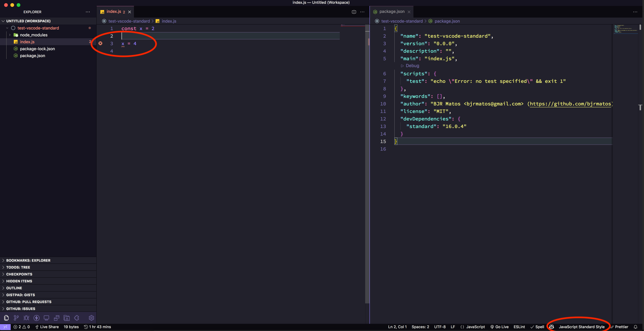Image resolution: width=644 pixels, height=331 pixels.
Task: Expand the OUTLINE section
Action: point(14,288)
